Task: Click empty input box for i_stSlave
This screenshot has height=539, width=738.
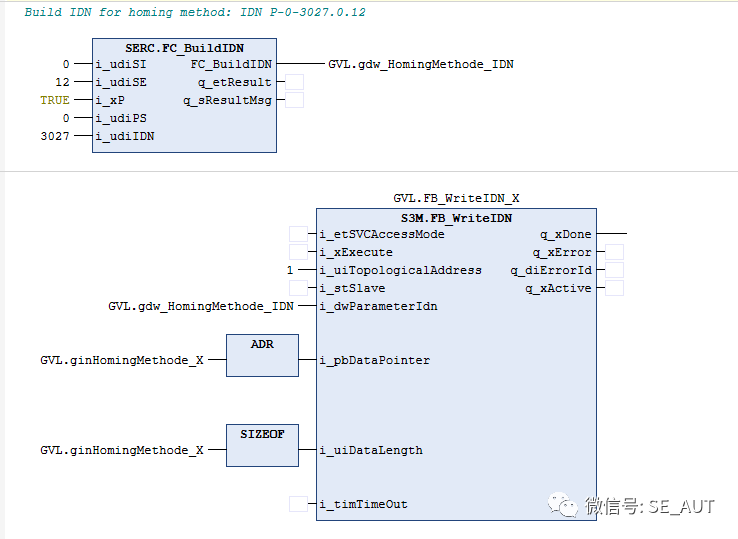Action: [x=298, y=288]
